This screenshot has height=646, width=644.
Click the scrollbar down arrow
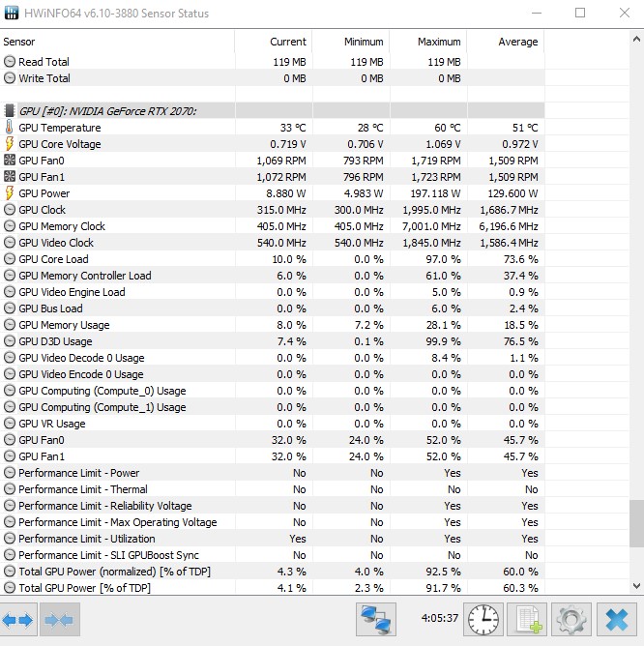tap(636, 585)
